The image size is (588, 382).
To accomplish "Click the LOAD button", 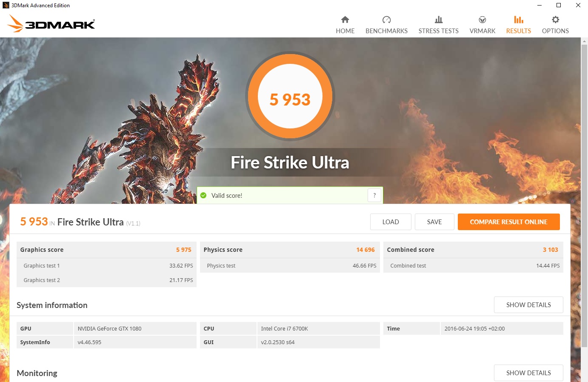I will pos(391,222).
